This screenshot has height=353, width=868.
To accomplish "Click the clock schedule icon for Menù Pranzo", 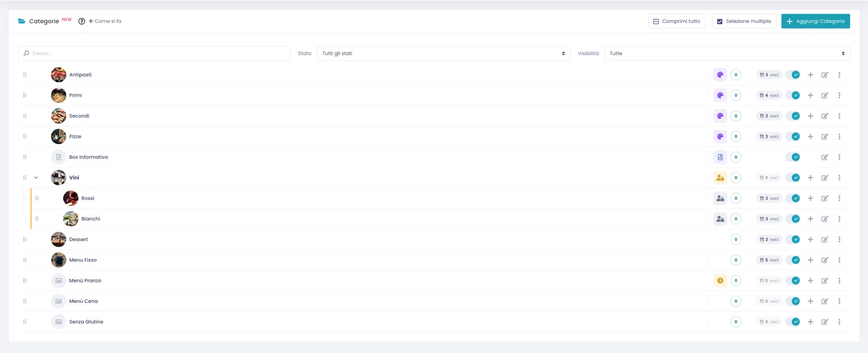I will click(x=720, y=280).
